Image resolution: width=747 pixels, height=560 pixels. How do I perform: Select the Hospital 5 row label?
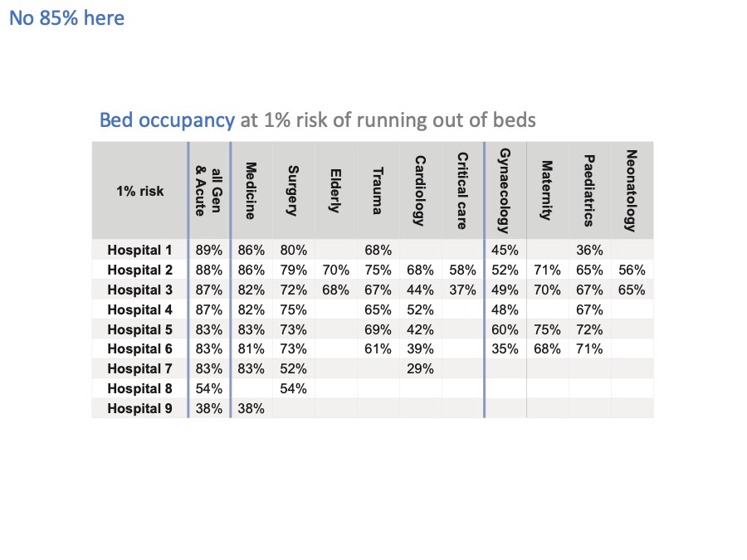pyautogui.click(x=139, y=329)
